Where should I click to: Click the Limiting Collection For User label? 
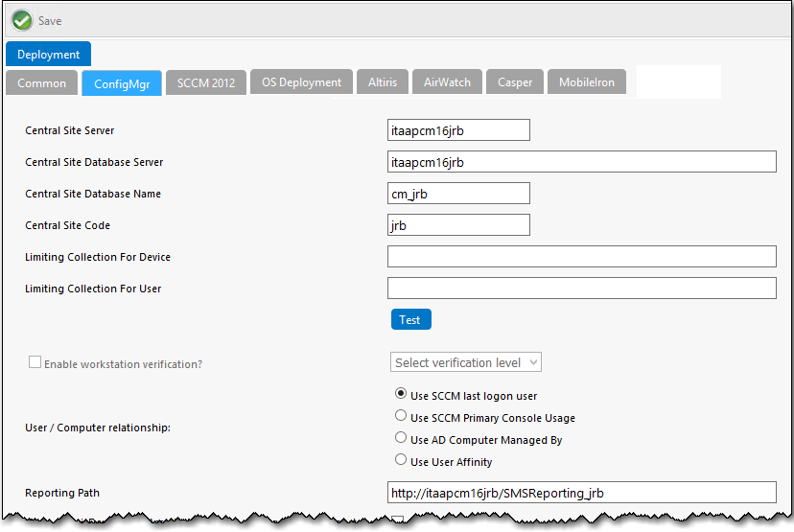(x=93, y=289)
